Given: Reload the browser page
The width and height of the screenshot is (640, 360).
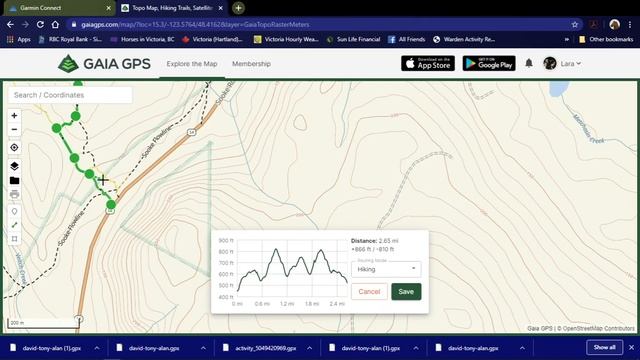Looking at the screenshot, I should pyautogui.click(x=40, y=24).
